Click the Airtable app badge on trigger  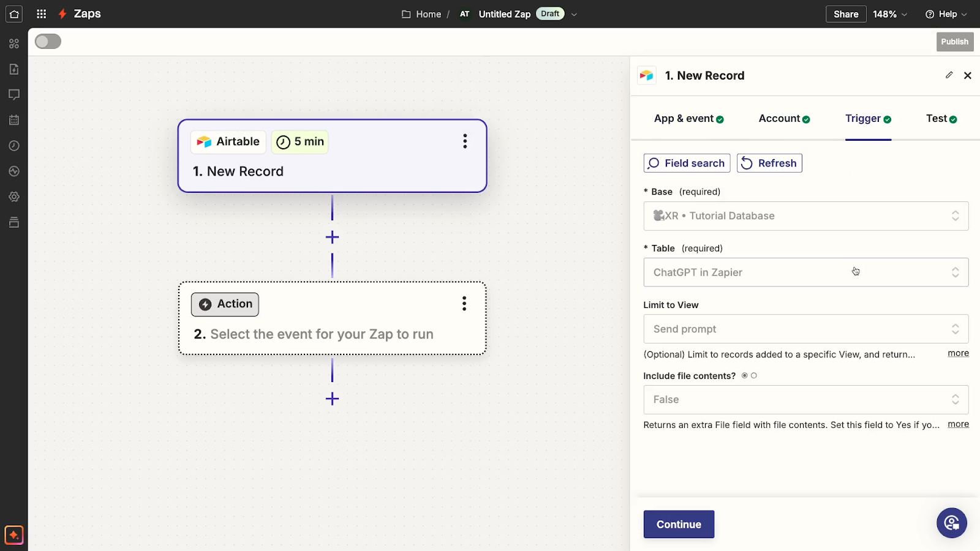click(x=228, y=141)
